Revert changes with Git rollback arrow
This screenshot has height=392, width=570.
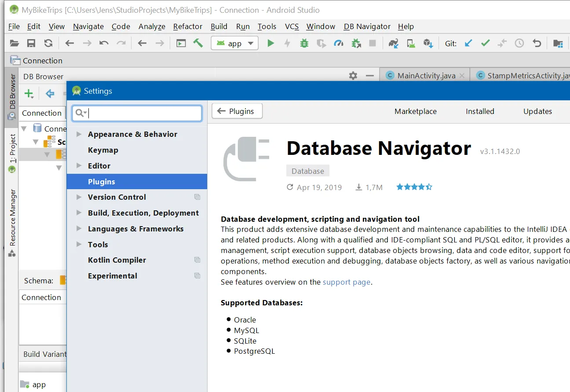(x=537, y=43)
